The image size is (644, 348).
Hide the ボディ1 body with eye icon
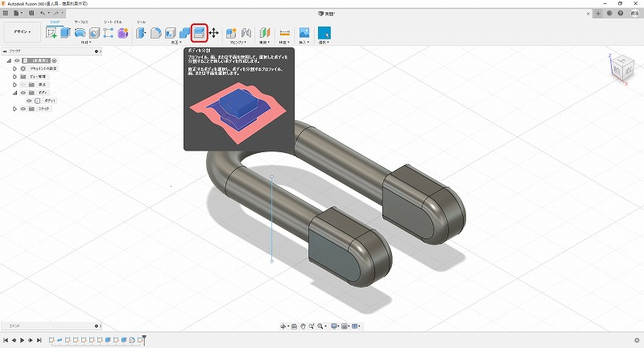click(x=29, y=100)
